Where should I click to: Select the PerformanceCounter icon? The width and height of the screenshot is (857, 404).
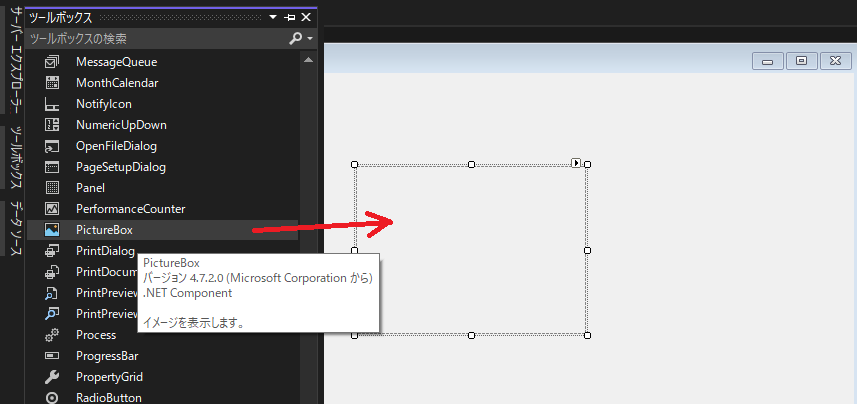point(52,209)
